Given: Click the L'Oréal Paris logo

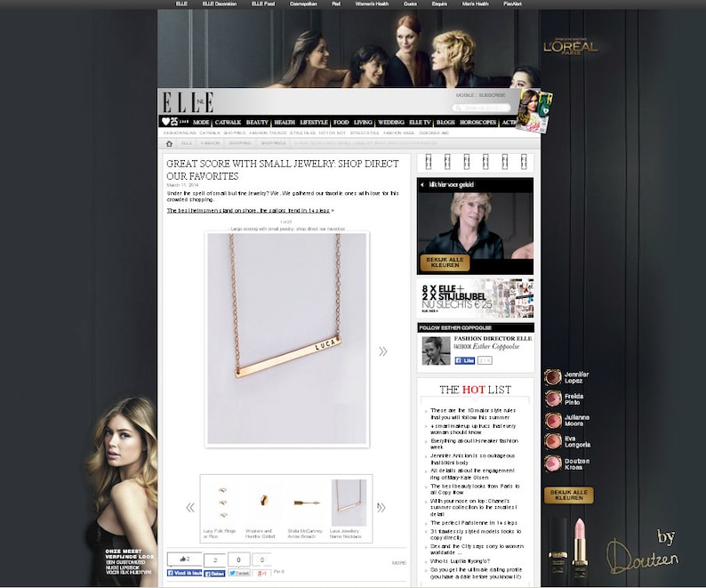Looking at the screenshot, I should [571, 47].
